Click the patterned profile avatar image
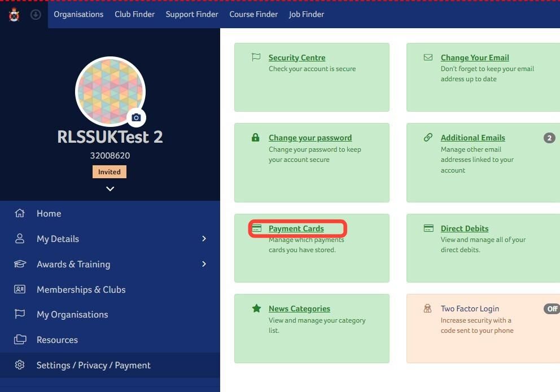560x392 pixels. pyautogui.click(x=110, y=91)
